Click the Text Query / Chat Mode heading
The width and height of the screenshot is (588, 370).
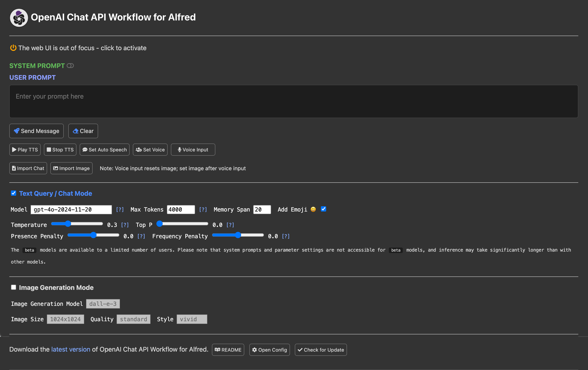click(x=55, y=194)
